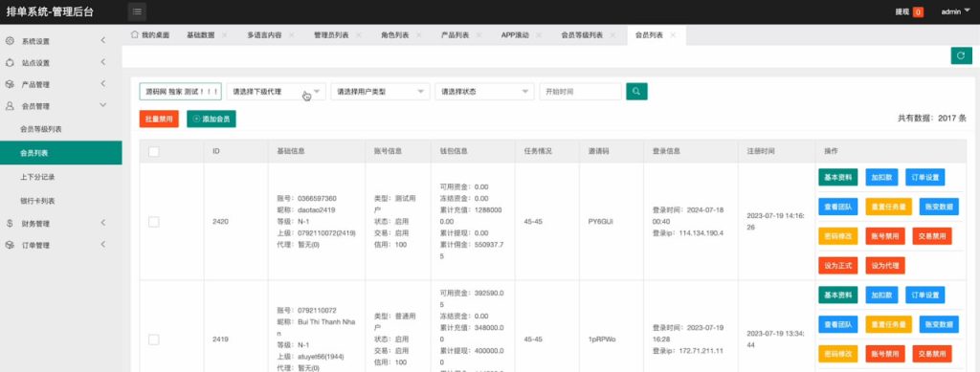Image resolution: width=980 pixels, height=372 pixels.
Task: Close the 会员等级列表 tab with its X
Action: click(613, 35)
